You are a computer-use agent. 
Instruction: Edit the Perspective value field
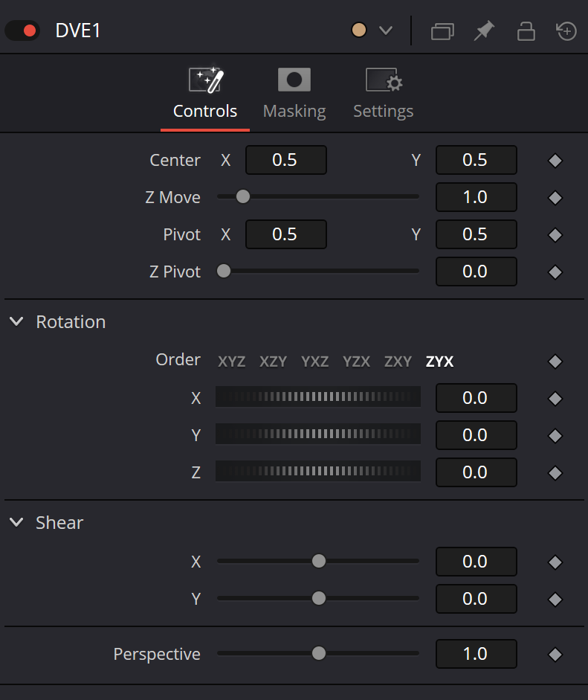(476, 654)
